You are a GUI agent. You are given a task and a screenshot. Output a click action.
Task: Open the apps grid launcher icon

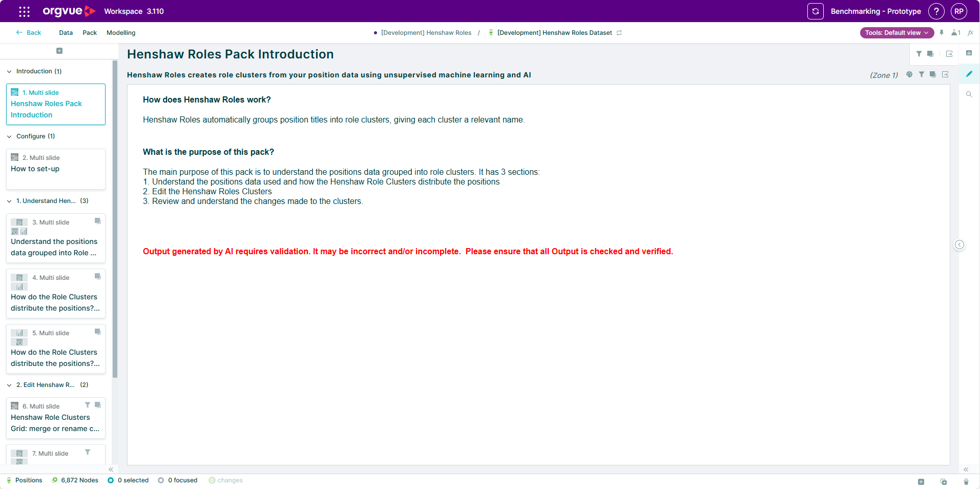coord(24,11)
